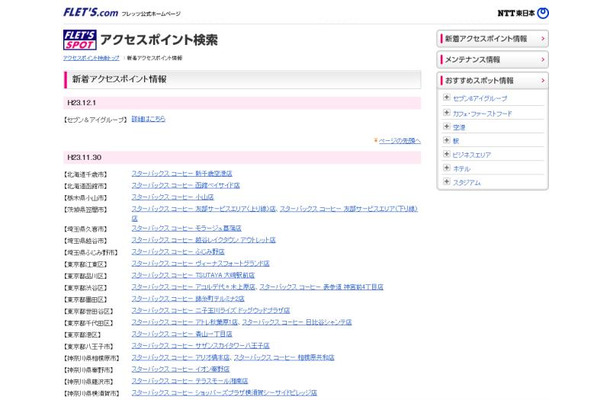
Task: Open サザンスカイタワー八王子店 link
Action: tap(200, 346)
